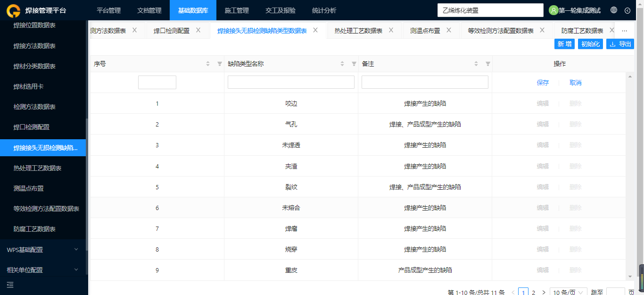Open the more tabs ellipsis menu
This screenshot has width=644, height=295.
625,31
